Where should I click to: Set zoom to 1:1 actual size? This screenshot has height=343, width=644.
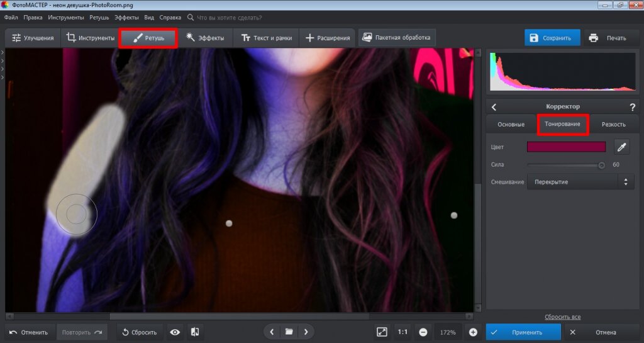(x=402, y=332)
